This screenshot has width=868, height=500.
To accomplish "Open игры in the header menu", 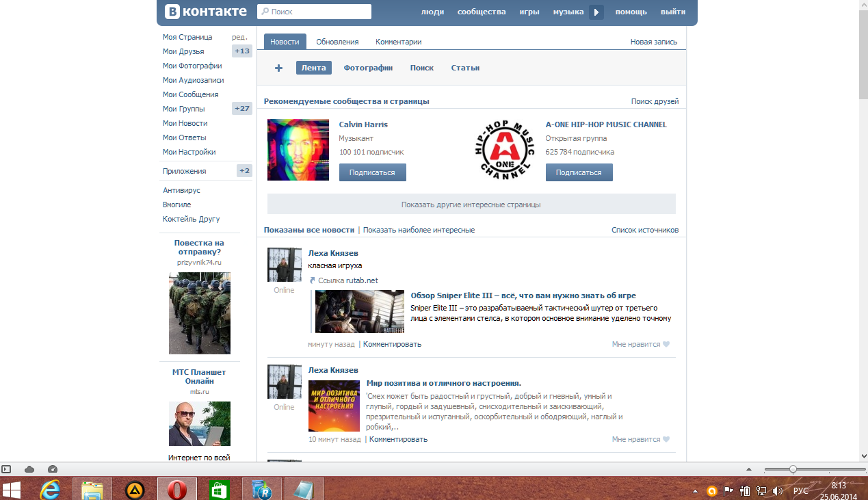I will coord(529,12).
